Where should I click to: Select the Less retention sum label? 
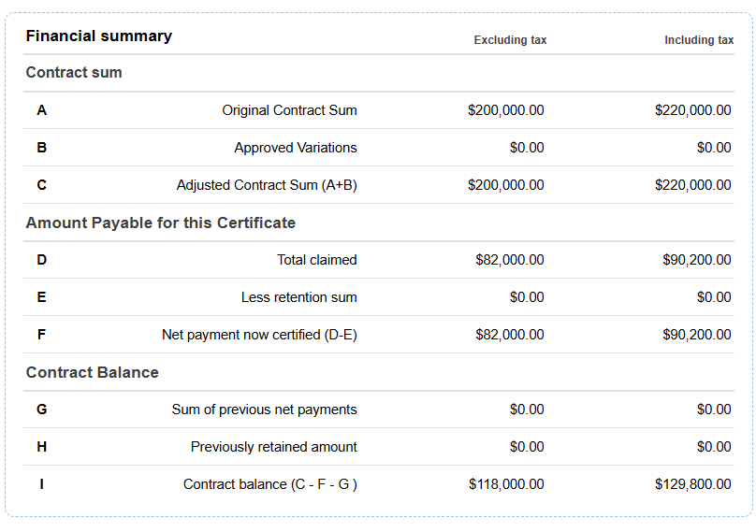(x=298, y=297)
